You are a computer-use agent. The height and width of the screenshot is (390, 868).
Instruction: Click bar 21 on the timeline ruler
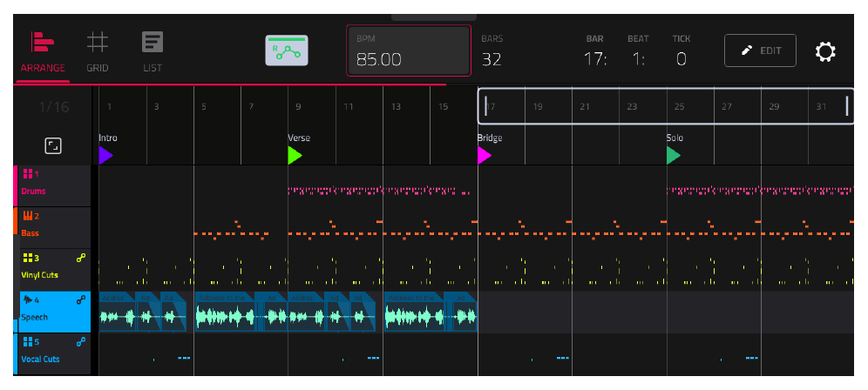point(585,107)
